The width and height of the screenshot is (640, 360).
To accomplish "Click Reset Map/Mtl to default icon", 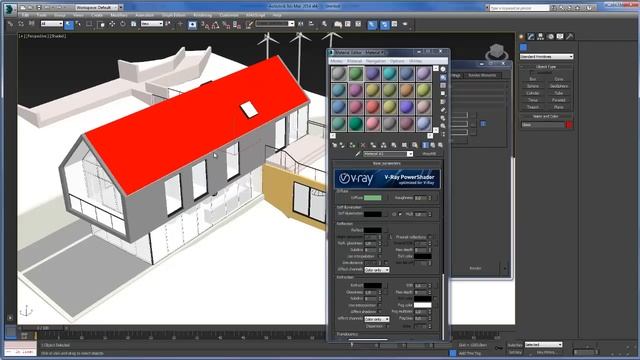I will [x=363, y=145].
